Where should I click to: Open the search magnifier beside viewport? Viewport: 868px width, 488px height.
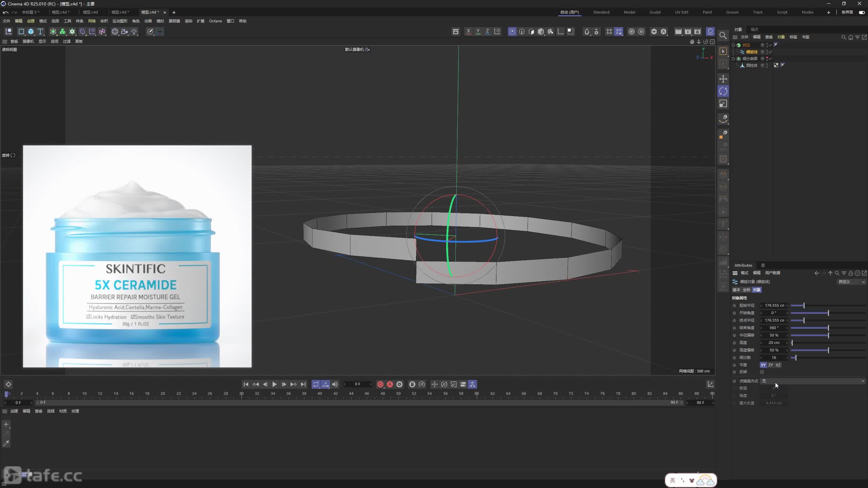[x=723, y=36]
